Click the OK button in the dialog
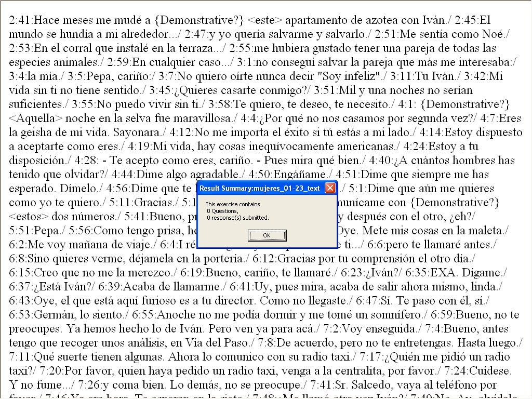The height and width of the screenshot is (399, 532). click(x=267, y=235)
